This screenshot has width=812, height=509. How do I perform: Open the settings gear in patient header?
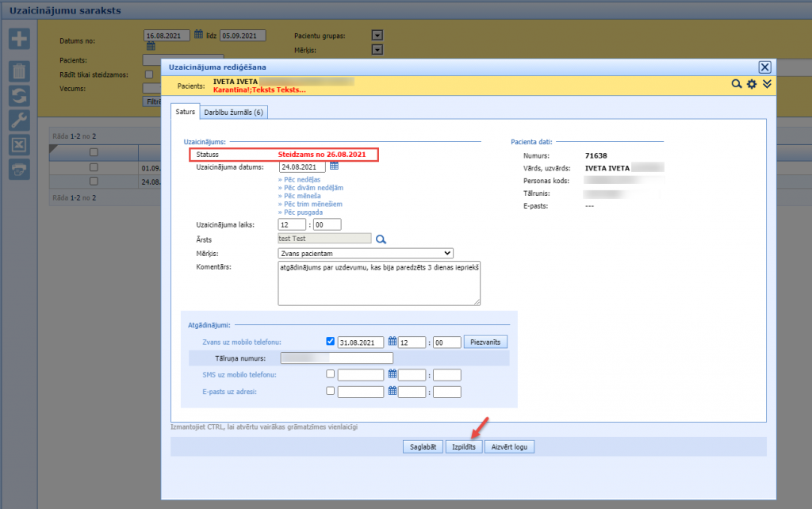click(752, 84)
